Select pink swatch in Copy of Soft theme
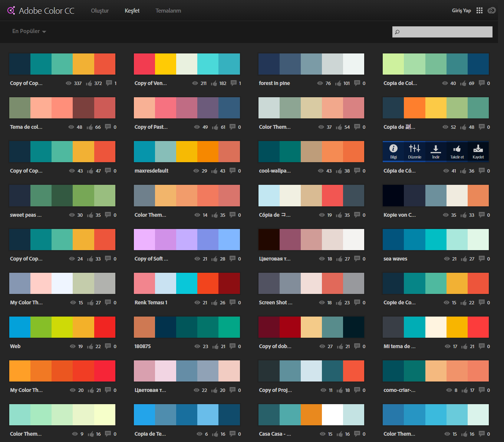504x442 pixels. coord(144,239)
